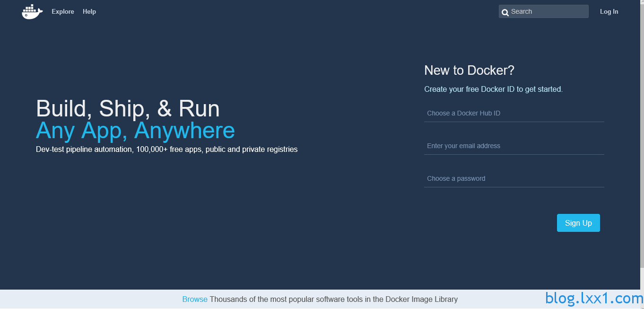Click the Choose a Docker Hub ID field
The image size is (644, 309).
coord(514,113)
